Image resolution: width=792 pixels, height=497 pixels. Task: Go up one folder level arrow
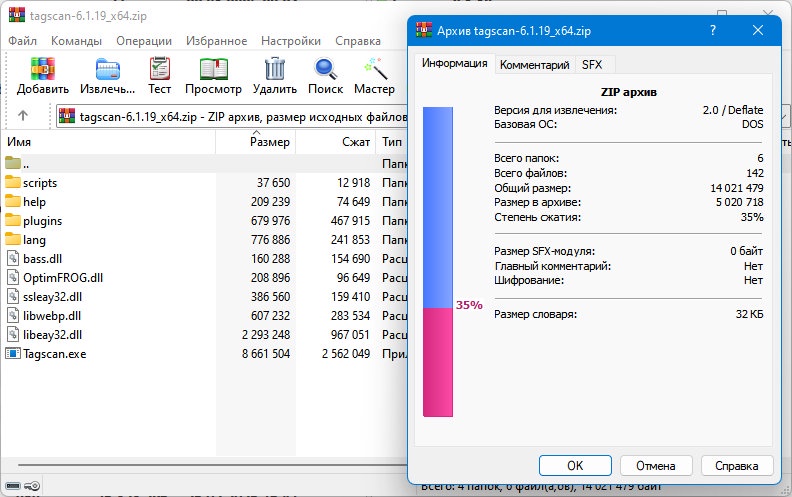click(x=23, y=116)
